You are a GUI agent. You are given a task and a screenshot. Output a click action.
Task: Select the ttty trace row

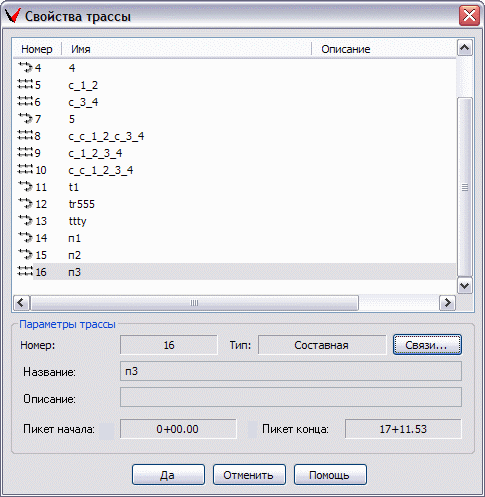pos(234,221)
